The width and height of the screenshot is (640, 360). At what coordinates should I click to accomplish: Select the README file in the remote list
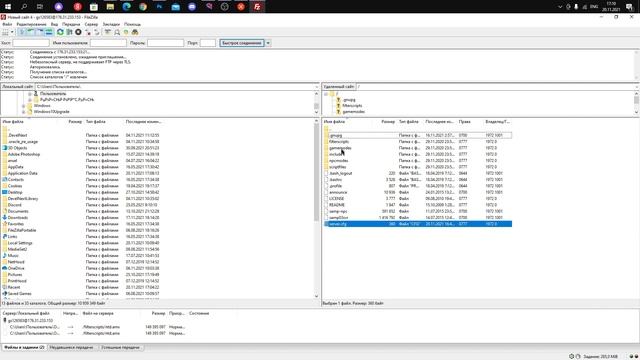pos(418,205)
